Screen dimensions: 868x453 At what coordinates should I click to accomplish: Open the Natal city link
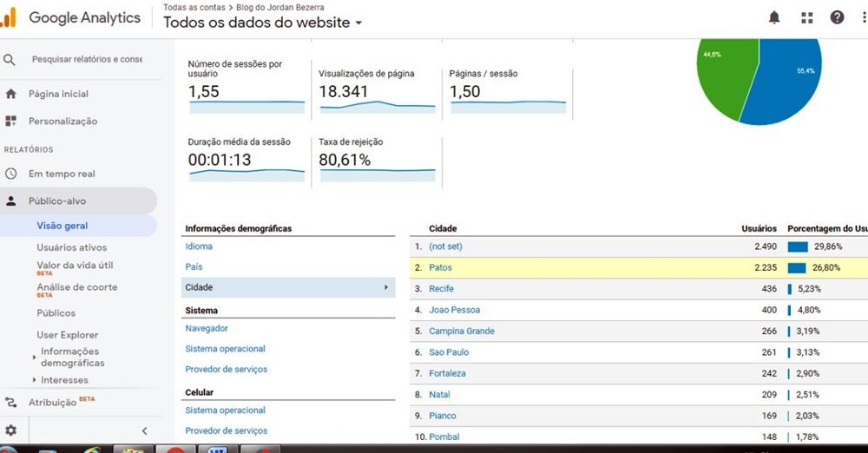(439, 395)
